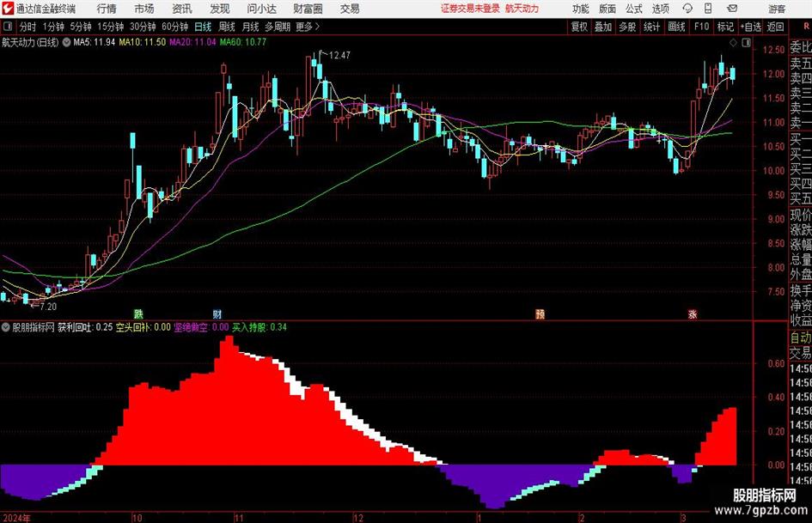Open the 选项 menu
This screenshot has height=523, width=812.
(661, 9)
